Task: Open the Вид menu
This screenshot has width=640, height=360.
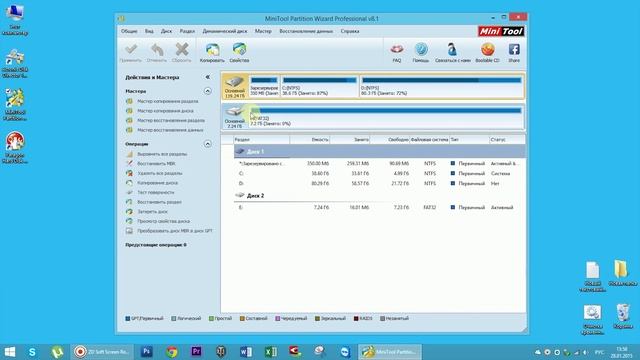Action: [149, 31]
